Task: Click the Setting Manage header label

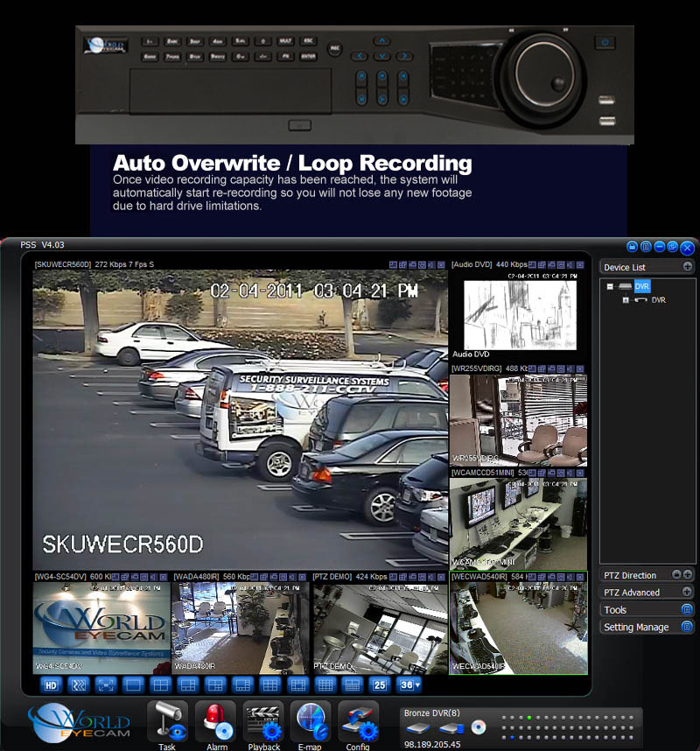Action: click(636, 627)
